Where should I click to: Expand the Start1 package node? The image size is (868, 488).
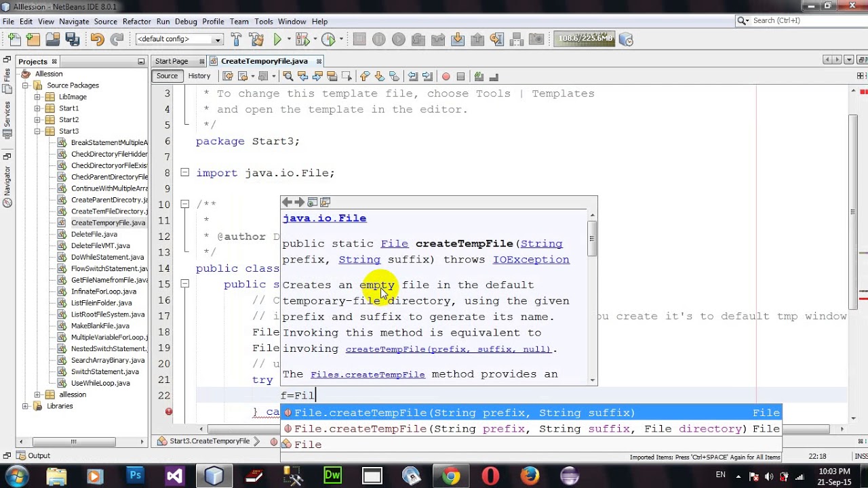tap(37, 108)
